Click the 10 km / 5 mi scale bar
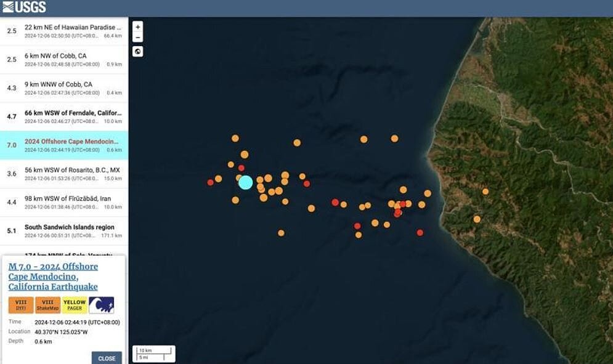This screenshot has width=613, height=364. 153,354
